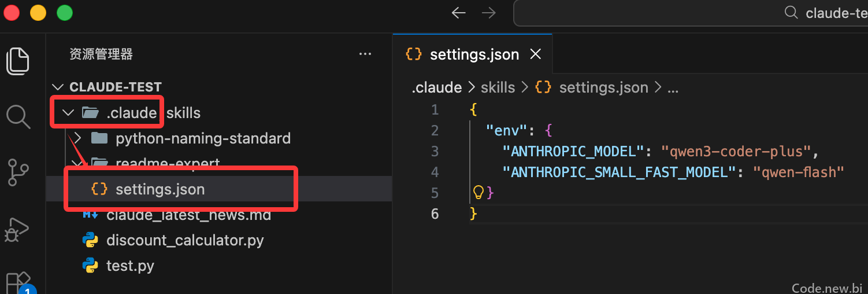This screenshot has width=868, height=294.
Task: Click the lightbulb code action icon
Action: (x=478, y=192)
